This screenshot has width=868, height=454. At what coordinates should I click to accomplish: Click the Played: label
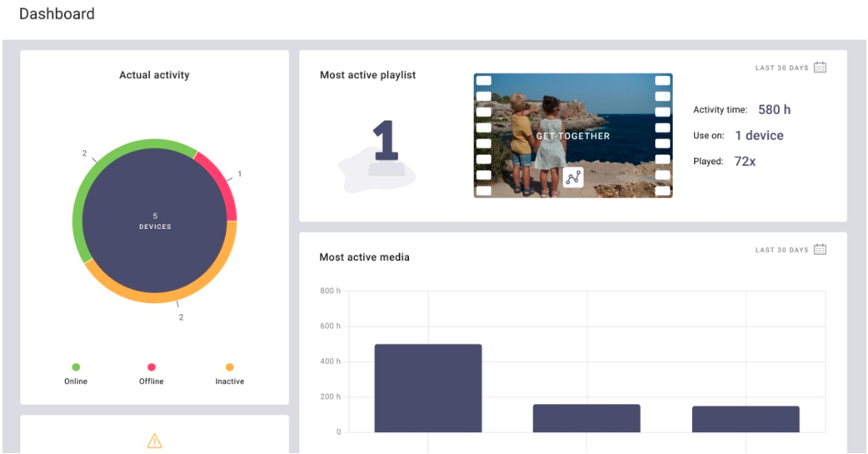(x=708, y=162)
